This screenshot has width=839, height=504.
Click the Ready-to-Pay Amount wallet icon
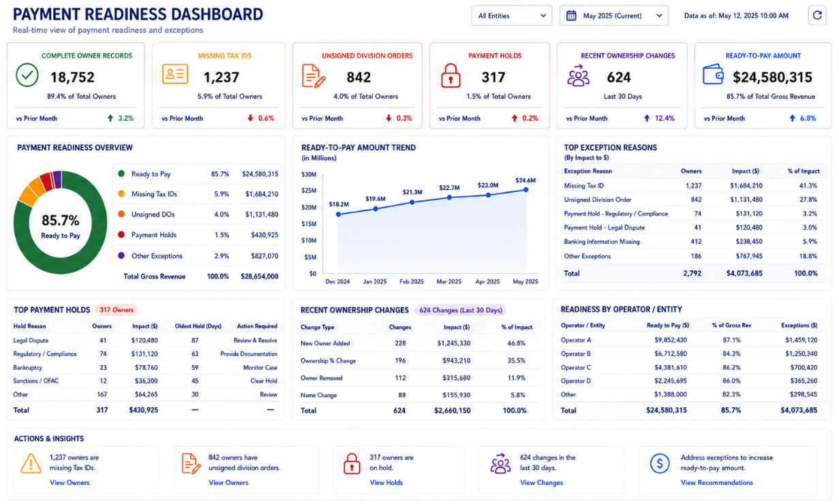[x=713, y=75]
